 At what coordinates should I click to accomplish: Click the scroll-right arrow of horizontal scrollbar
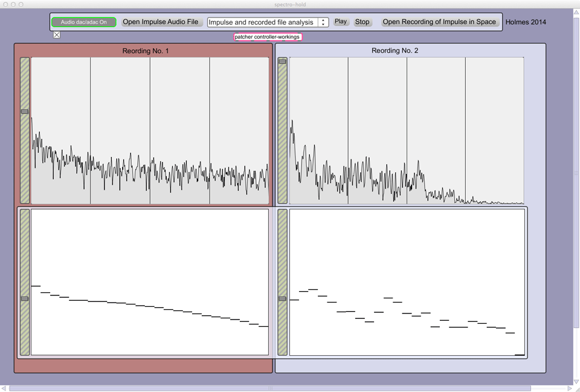(570, 388)
